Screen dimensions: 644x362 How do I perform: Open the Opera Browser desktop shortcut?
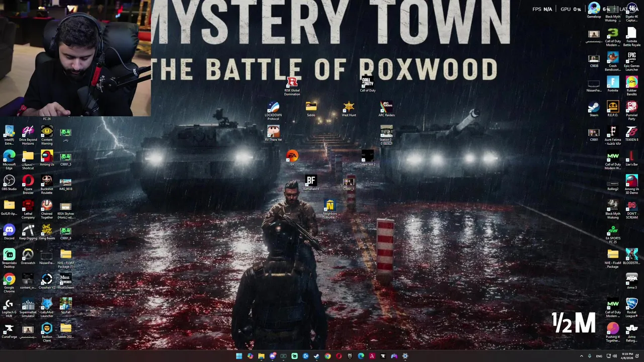pos(28,185)
